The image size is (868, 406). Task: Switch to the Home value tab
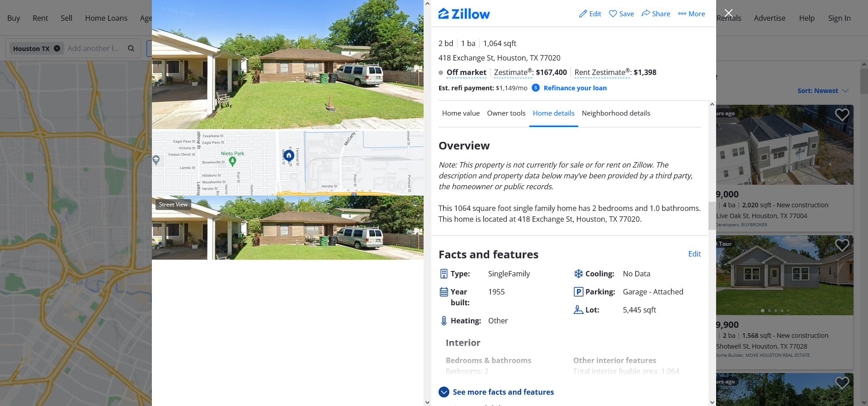[461, 113]
